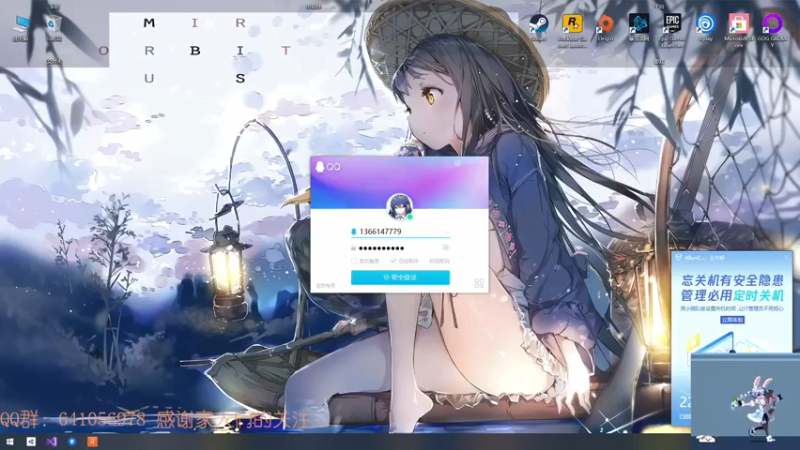
Task: Launch the Epic Games Launcher shortcut
Action: (x=672, y=31)
